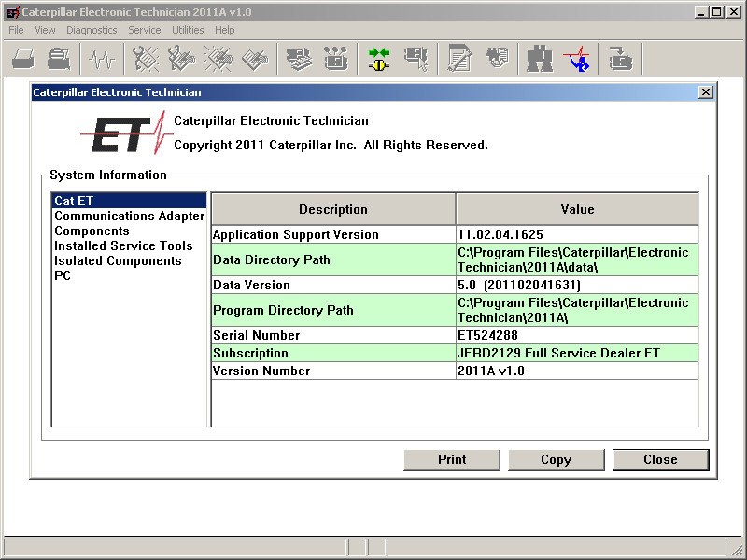Open the Configuration tool ECM-with-knobs icon

click(x=335, y=59)
